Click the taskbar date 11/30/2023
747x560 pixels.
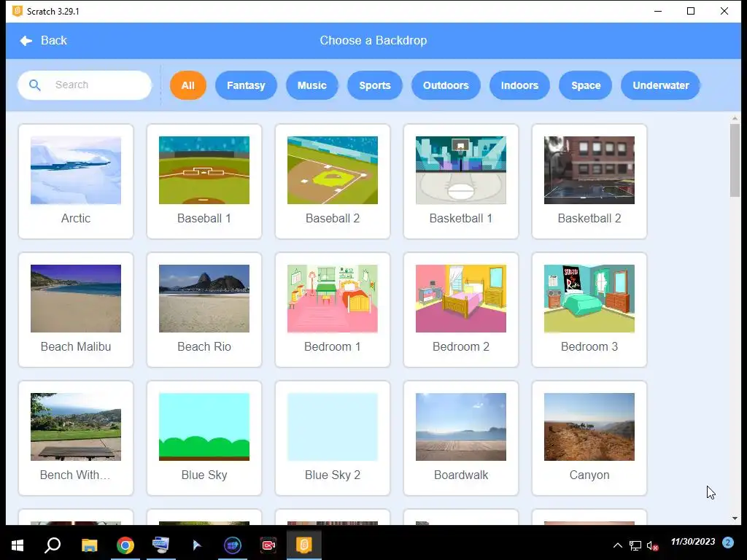[693, 542]
